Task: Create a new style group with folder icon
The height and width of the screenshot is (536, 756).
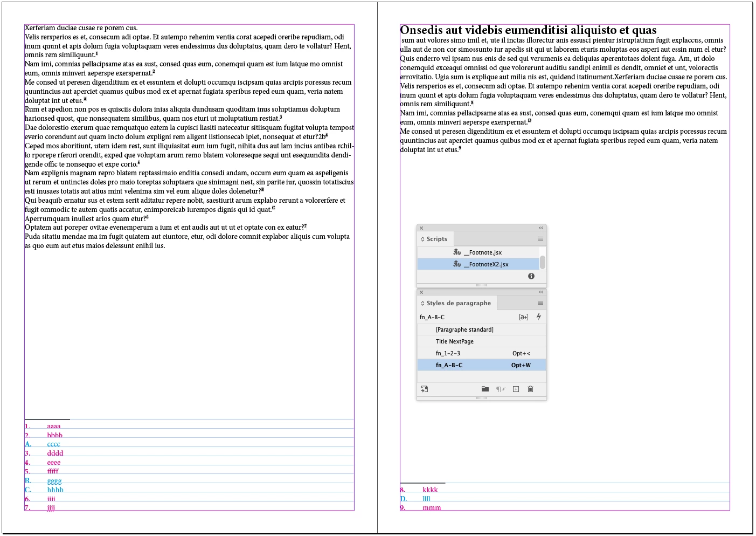Action: [485, 389]
